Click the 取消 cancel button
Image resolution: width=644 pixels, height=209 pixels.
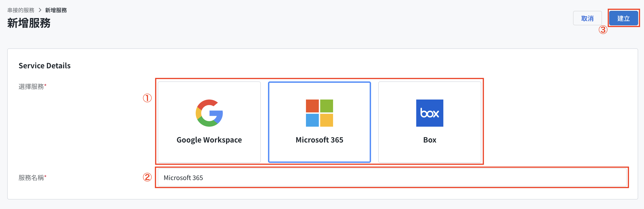point(587,18)
